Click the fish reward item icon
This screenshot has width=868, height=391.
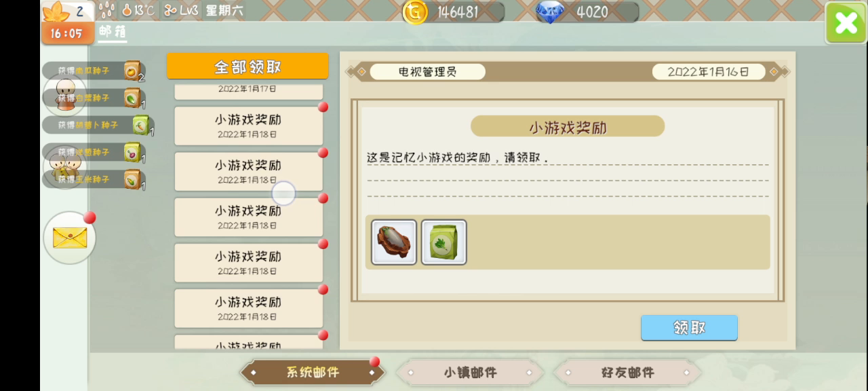[x=394, y=242]
